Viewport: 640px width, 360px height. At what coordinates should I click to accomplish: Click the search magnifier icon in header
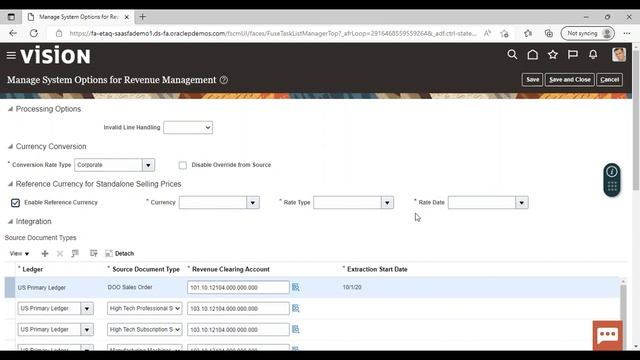(x=512, y=55)
